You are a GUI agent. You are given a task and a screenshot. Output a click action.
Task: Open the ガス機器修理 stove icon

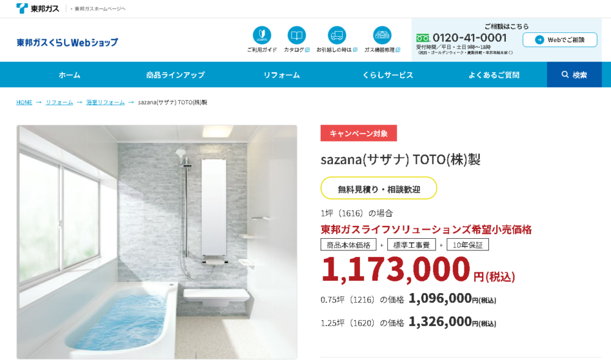(382, 35)
